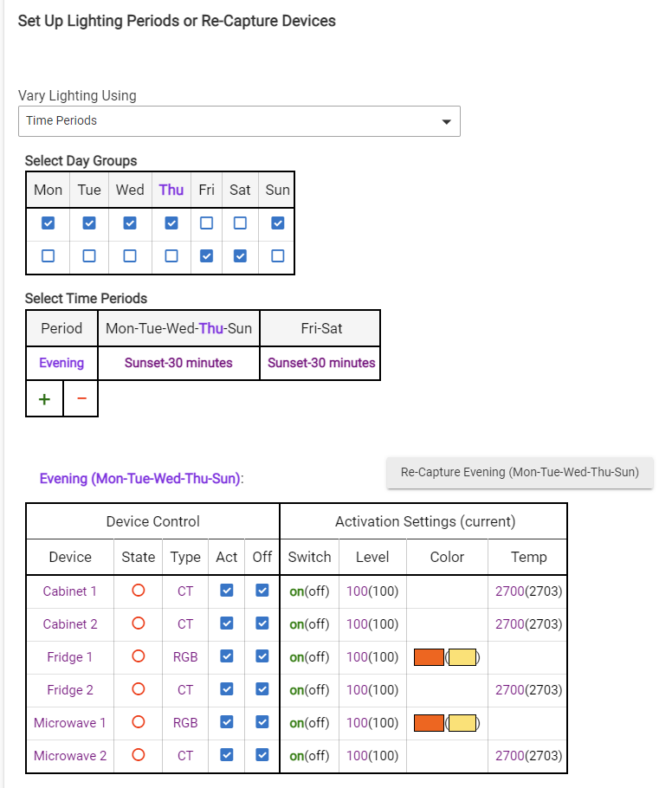Click the green plus add period icon
This screenshot has height=788, width=672.
pyautogui.click(x=44, y=398)
